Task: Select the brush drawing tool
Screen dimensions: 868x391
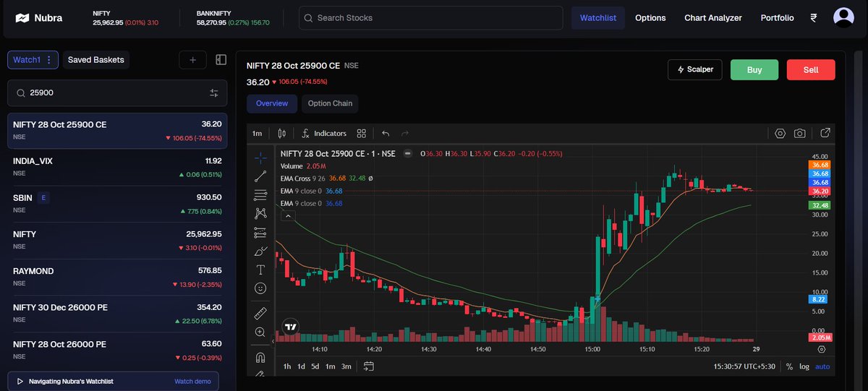Action: point(260,251)
